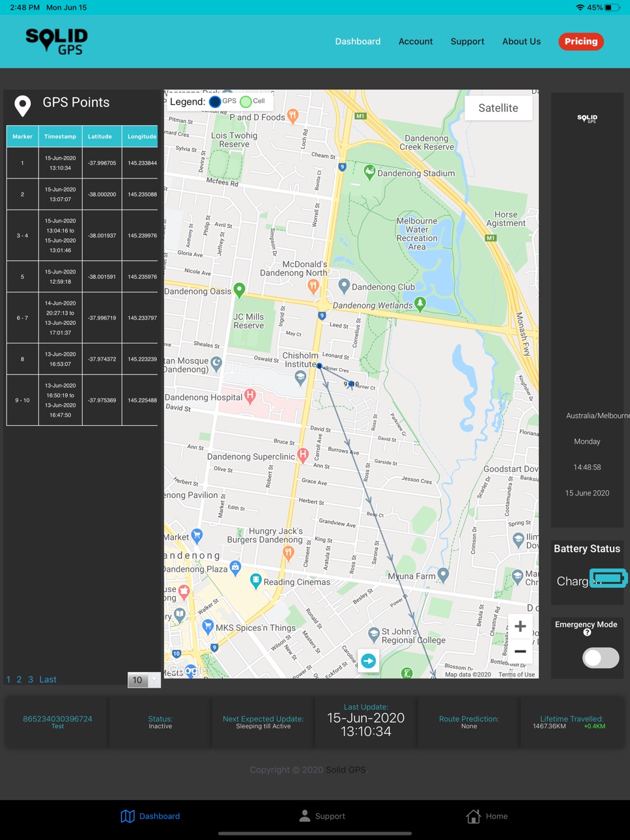Viewport: 630px width, 840px height.
Task: Open Support tab in bottom bar
Action: pyautogui.click(x=322, y=816)
